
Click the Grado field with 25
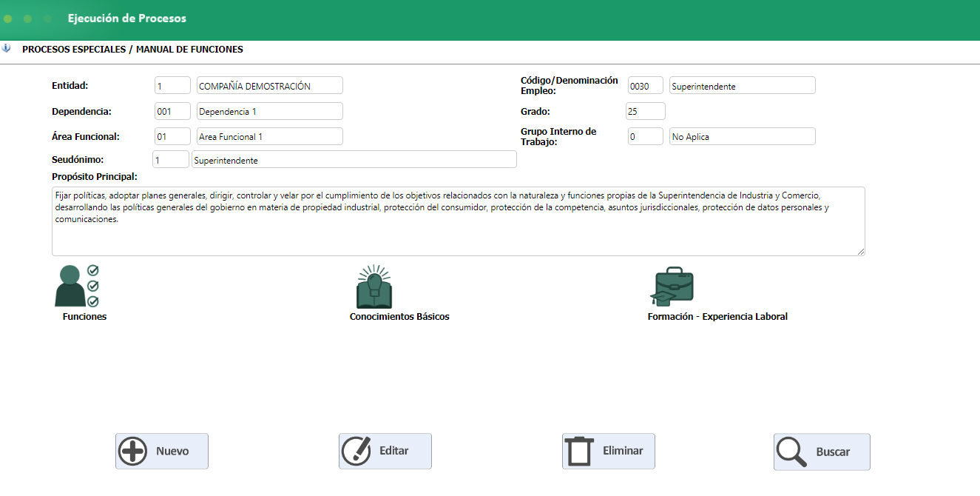[646, 111]
